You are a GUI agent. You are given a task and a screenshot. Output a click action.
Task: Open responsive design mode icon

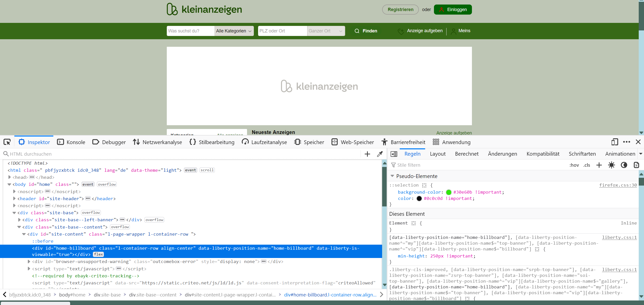(615, 142)
